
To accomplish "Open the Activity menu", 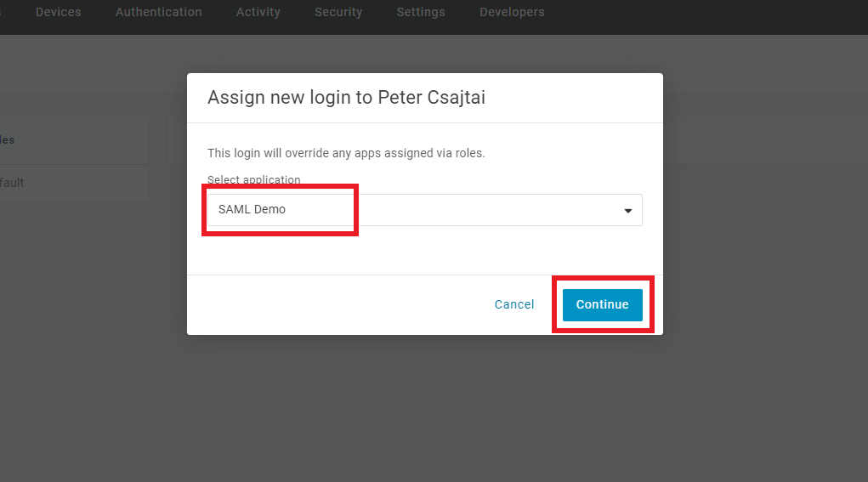I will (x=258, y=12).
